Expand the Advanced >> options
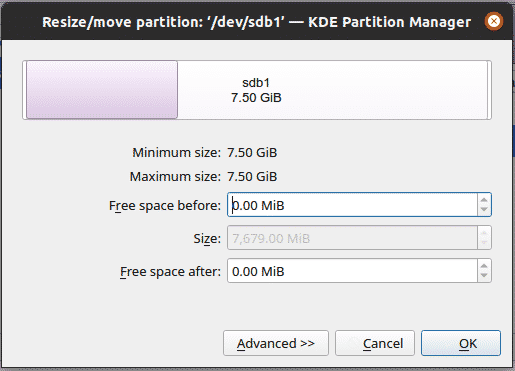This screenshot has width=515, height=371. (x=276, y=343)
